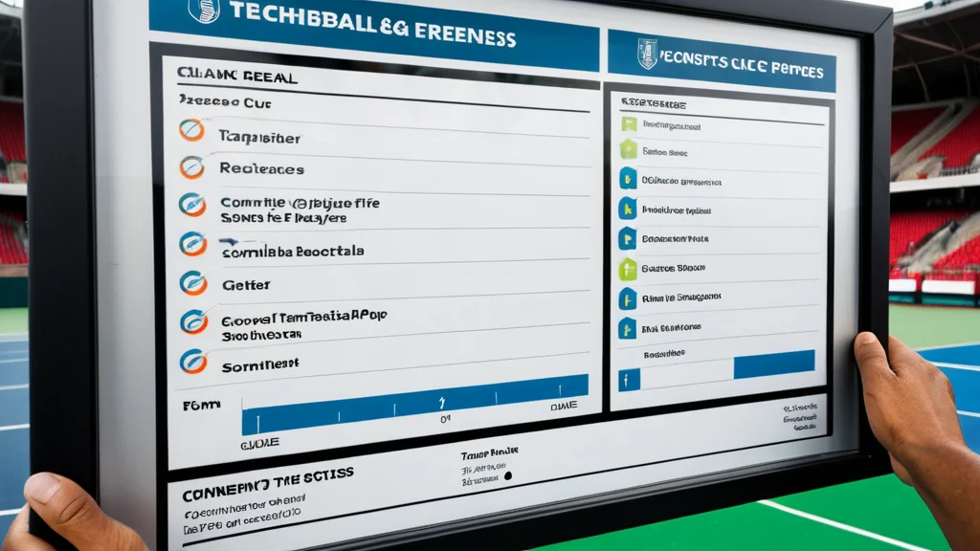Click the shield logo in the left header
Image resolution: width=980 pixels, height=551 pixels.
(204, 10)
